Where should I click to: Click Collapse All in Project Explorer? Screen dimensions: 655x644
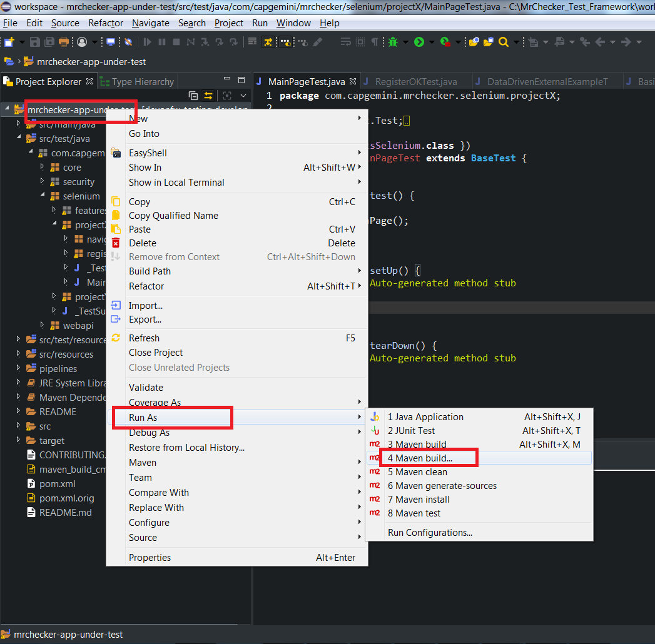click(193, 96)
